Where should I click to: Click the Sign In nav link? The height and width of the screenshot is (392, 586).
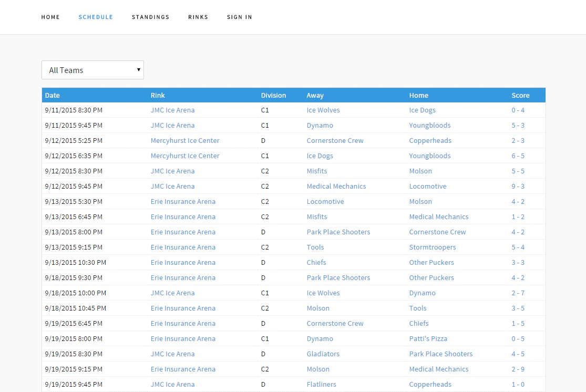[x=240, y=17]
